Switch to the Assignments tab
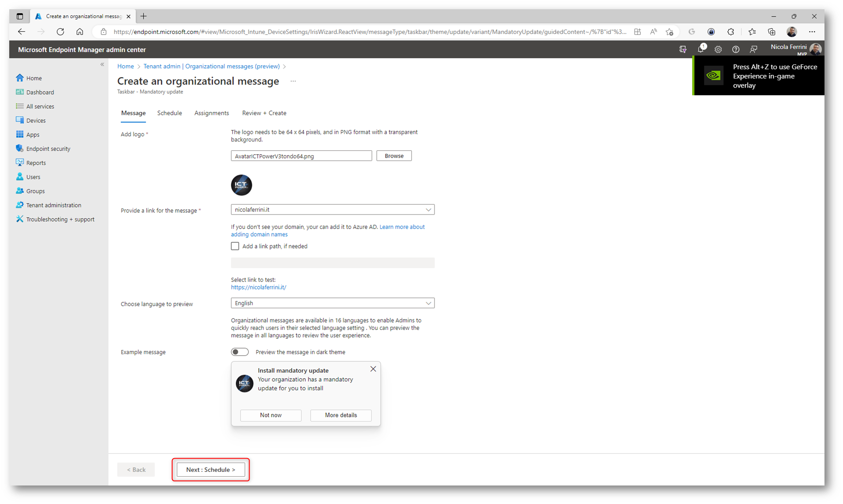Viewport: 843px width, 504px height. click(212, 113)
